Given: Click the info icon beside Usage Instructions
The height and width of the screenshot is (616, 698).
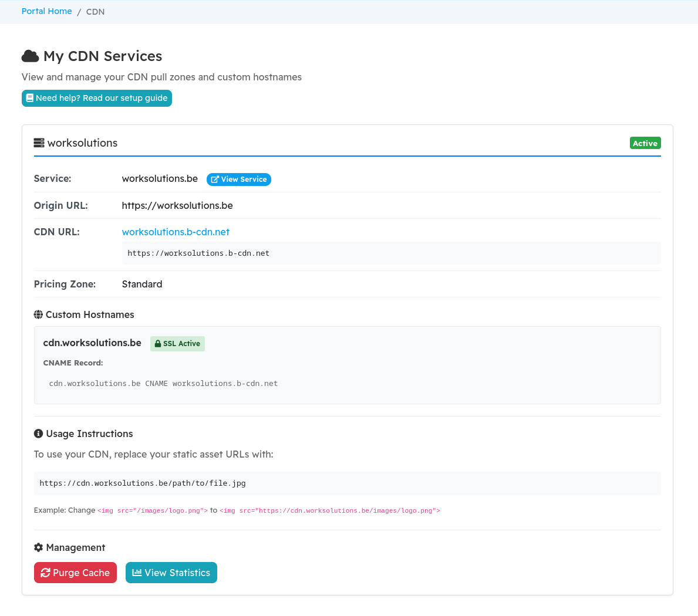Looking at the screenshot, I should [x=38, y=434].
